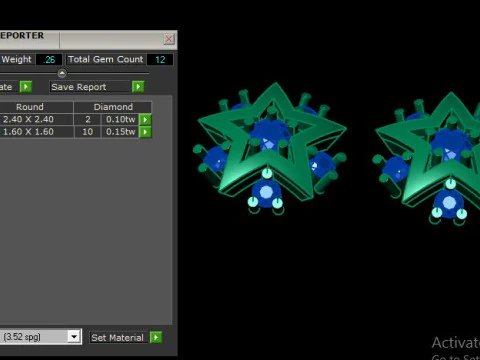The width and height of the screenshot is (480, 360).
Task: Click the green arrow beside Save Report
Action: (x=138, y=87)
